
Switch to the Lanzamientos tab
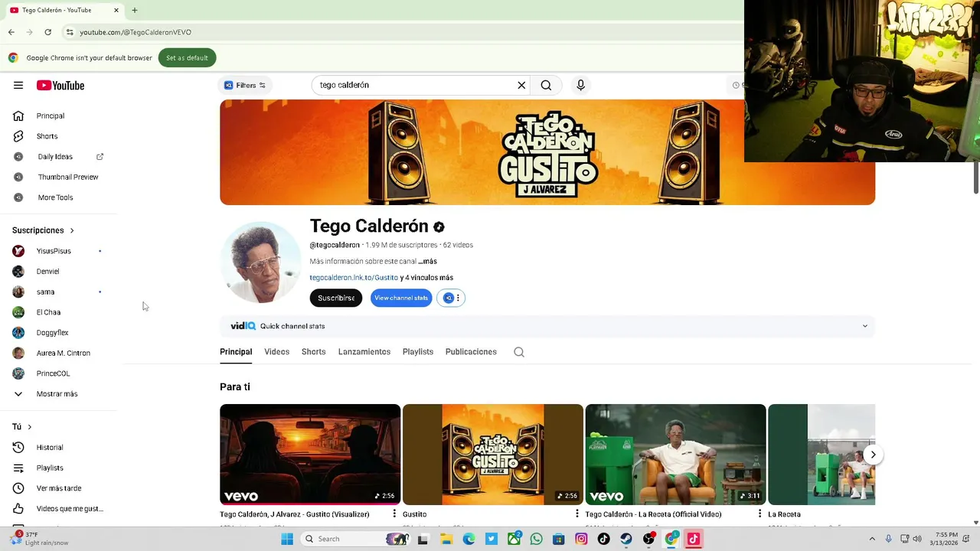[364, 352]
